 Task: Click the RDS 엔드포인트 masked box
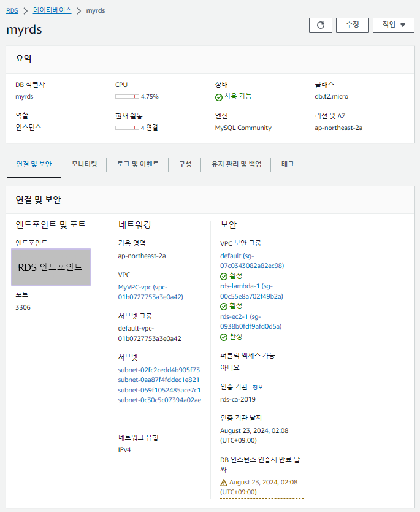51,267
